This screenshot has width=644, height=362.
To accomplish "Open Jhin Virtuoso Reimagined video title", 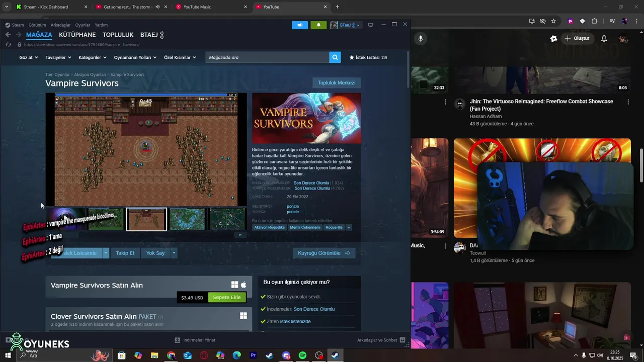I will [541, 105].
